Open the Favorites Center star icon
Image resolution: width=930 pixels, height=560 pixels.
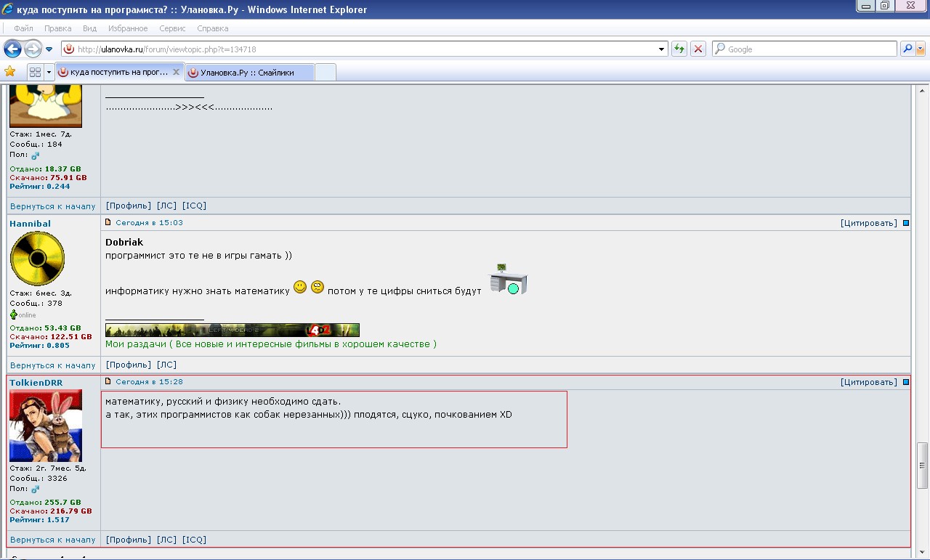tap(9, 71)
